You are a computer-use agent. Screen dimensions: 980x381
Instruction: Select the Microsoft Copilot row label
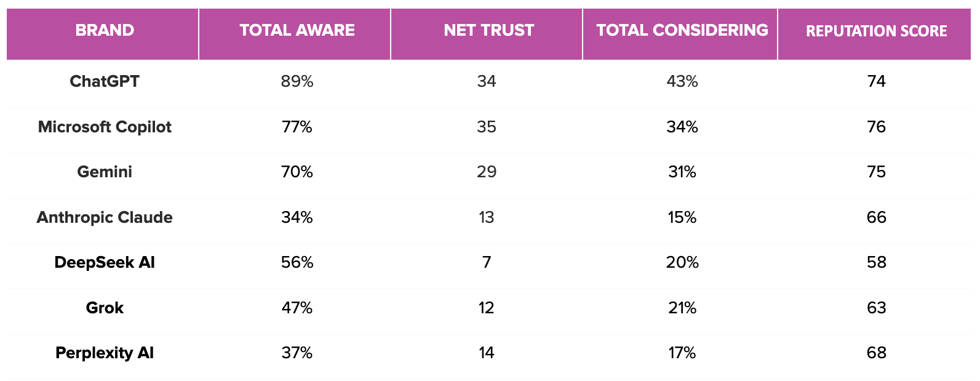pyautogui.click(x=105, y=127)
